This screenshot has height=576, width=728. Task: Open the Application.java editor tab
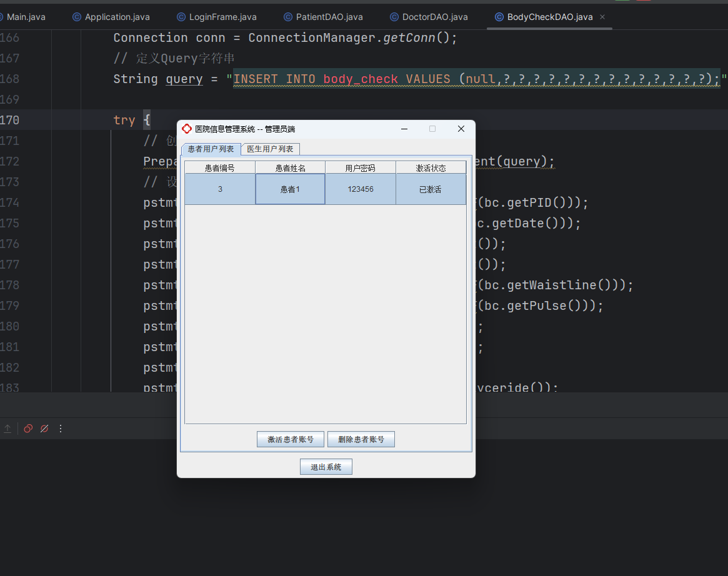click(x=111, y=17)
